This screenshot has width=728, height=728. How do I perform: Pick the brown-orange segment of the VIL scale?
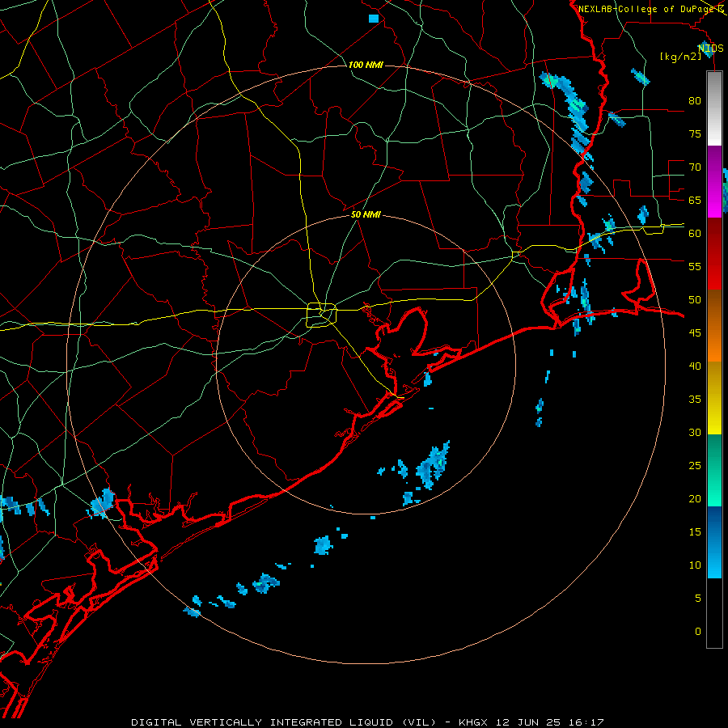[x=714, y=325]
